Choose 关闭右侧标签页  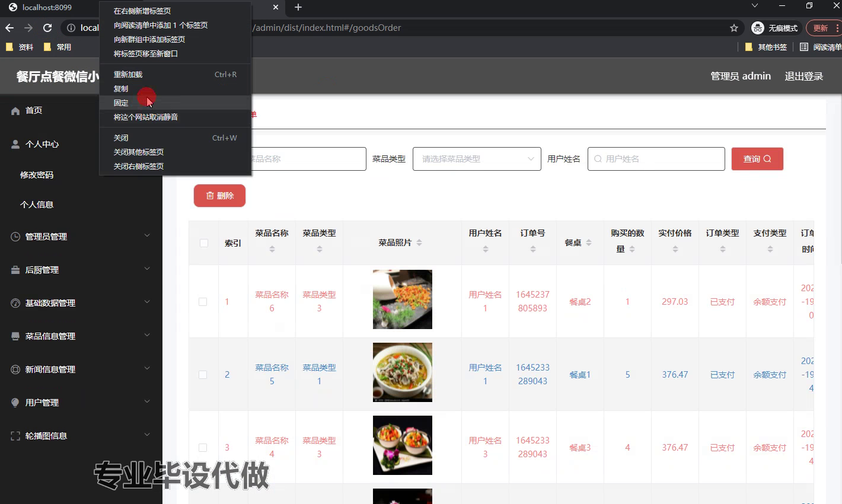click(176, 167)
